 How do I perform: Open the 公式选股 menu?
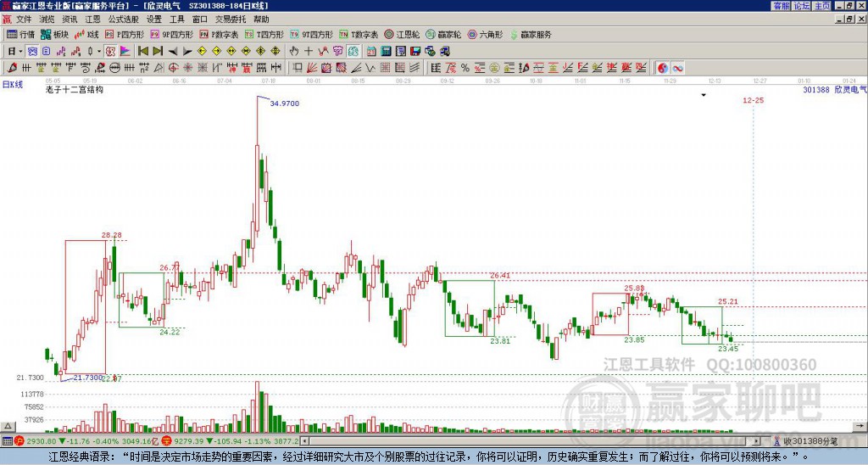124,20
